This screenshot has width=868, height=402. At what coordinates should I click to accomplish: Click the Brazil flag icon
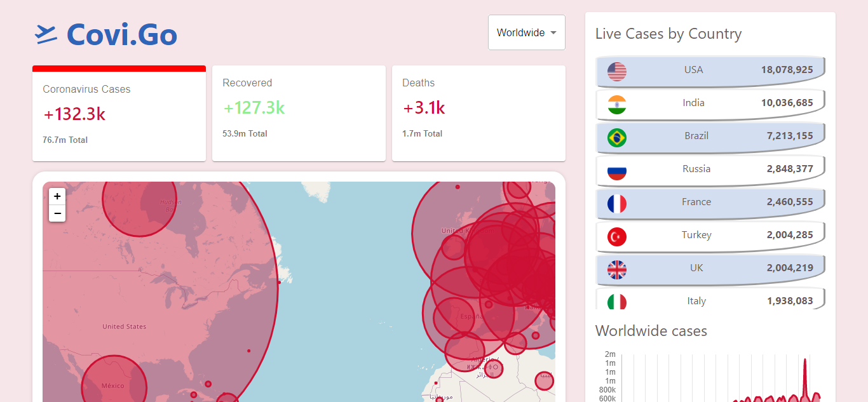617,138
